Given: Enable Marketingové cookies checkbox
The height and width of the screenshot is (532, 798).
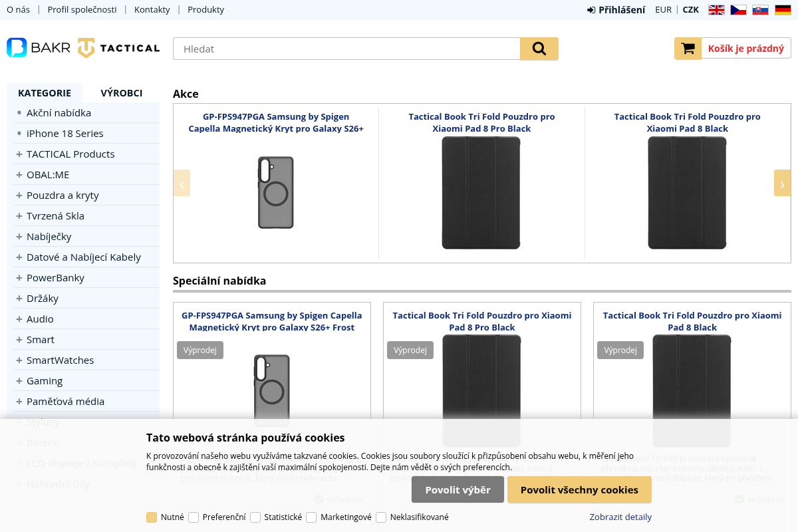Looking at the screenshot, I should pos(311,517).
